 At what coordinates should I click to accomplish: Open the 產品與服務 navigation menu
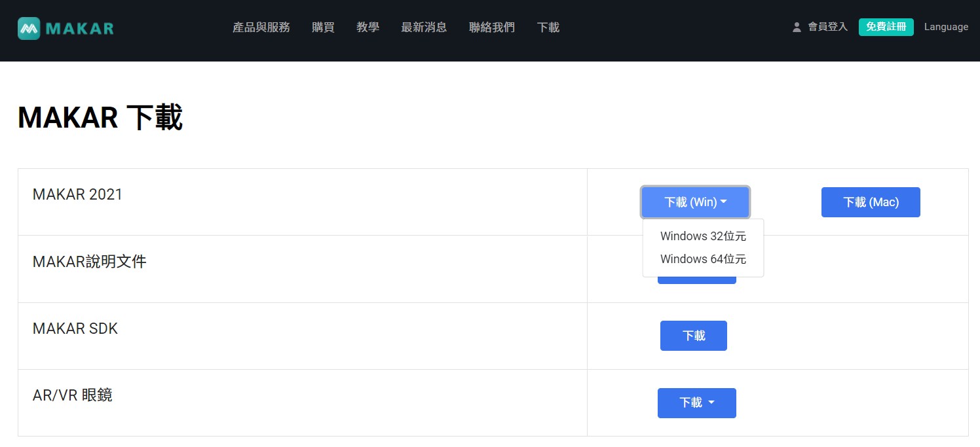click(x=261, y=27)
